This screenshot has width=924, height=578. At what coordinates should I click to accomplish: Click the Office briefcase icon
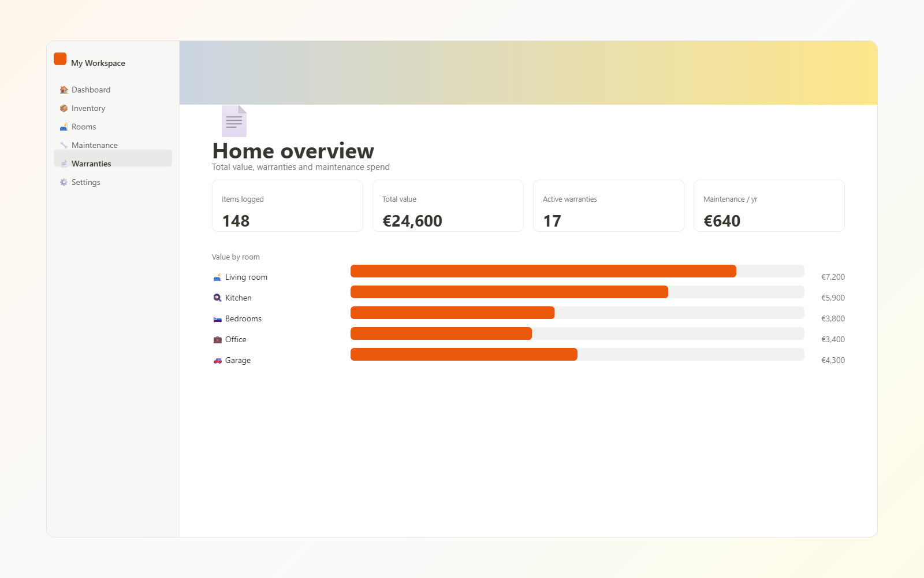[x=217, y=339]
